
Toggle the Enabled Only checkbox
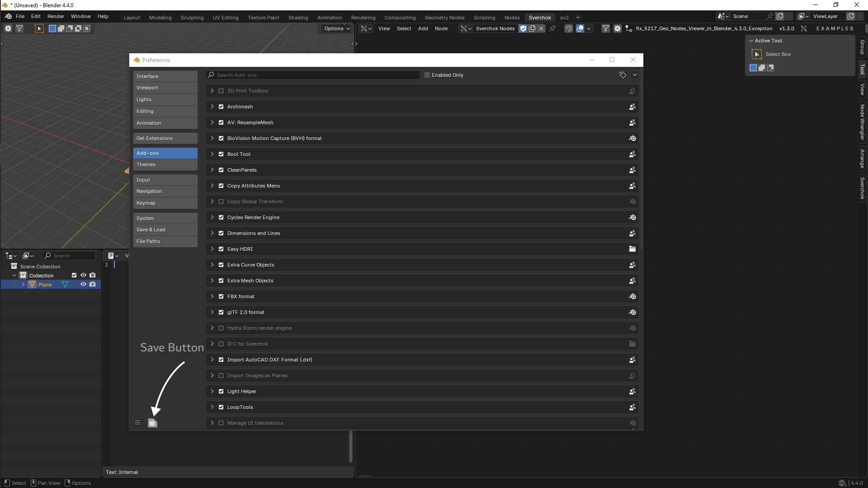tap(427, 75)
